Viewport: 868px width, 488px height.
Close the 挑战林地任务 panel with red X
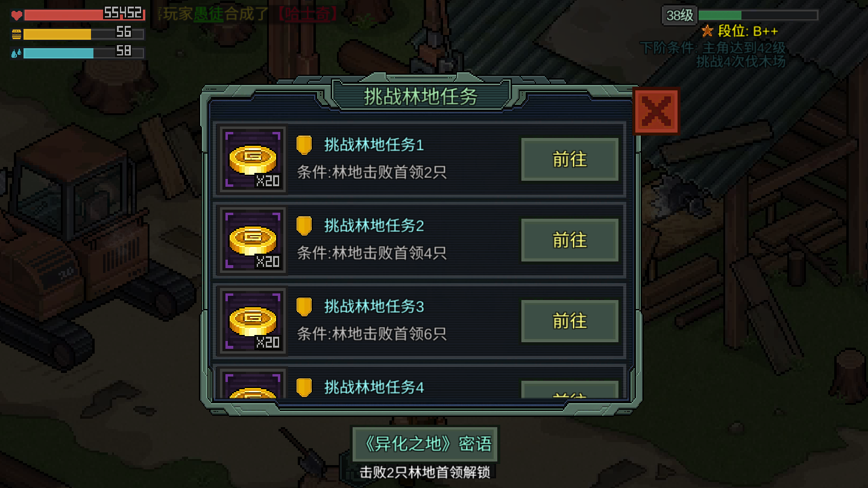click(656, 111)
